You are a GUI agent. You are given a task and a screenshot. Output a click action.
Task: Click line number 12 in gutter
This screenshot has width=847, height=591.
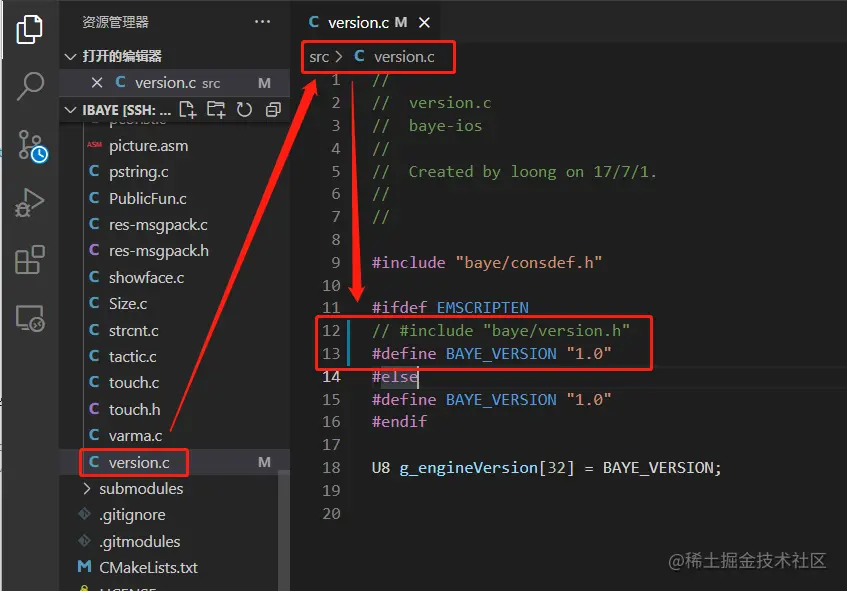(x=331, y=331)
